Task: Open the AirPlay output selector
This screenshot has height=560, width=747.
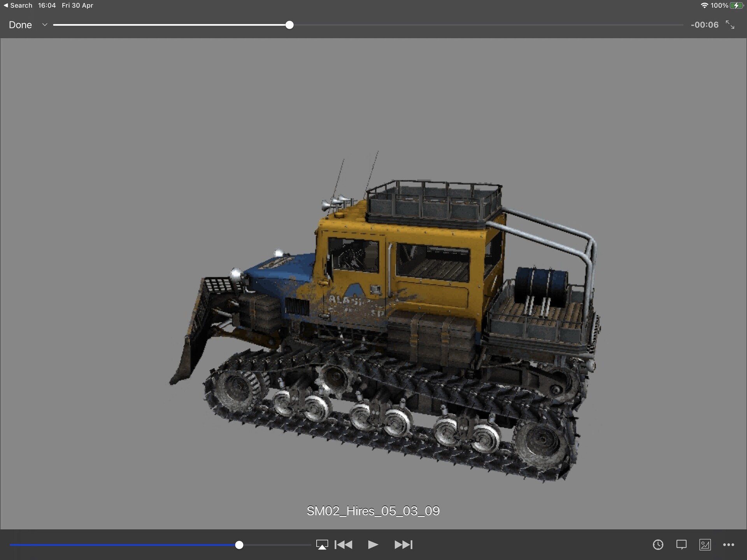Action: click(322, 545)
